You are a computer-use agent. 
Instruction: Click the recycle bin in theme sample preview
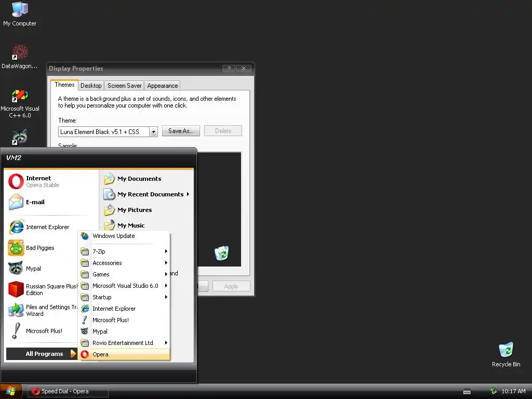[x=221, y=253]
